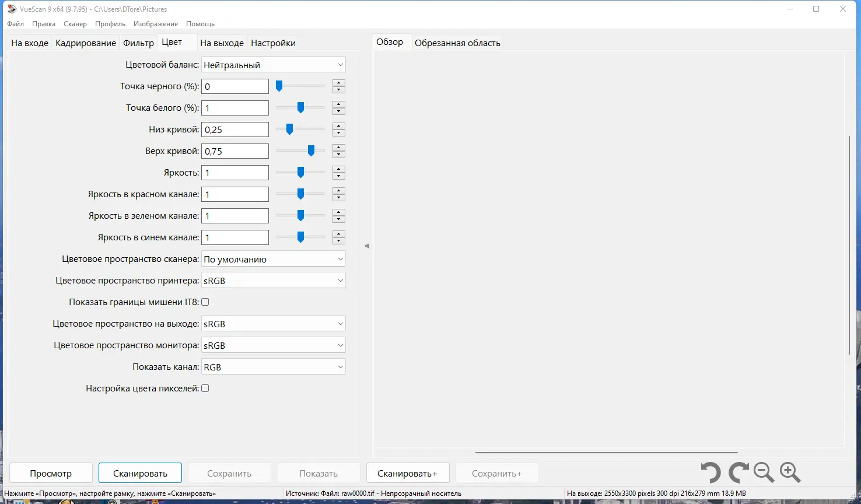Click the Просмотр button
861x504 pixels.
coord(51,473)
